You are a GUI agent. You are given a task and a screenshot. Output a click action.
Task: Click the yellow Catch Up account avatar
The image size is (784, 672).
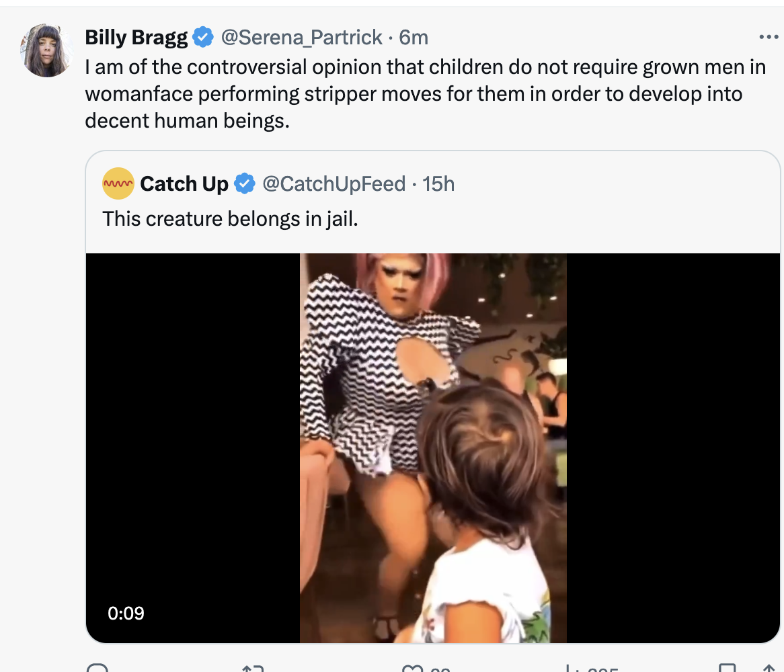point(118,183)
